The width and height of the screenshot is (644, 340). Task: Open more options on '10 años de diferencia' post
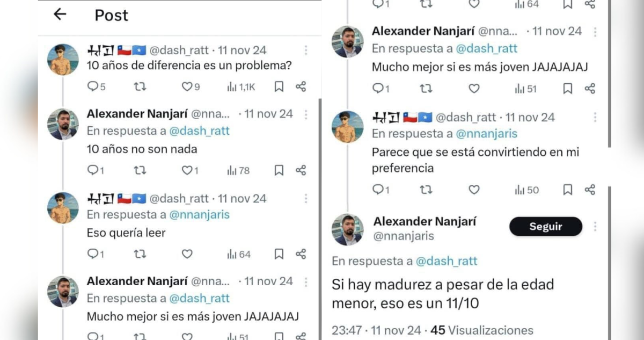pyautogui.click(x=306, y=50)
